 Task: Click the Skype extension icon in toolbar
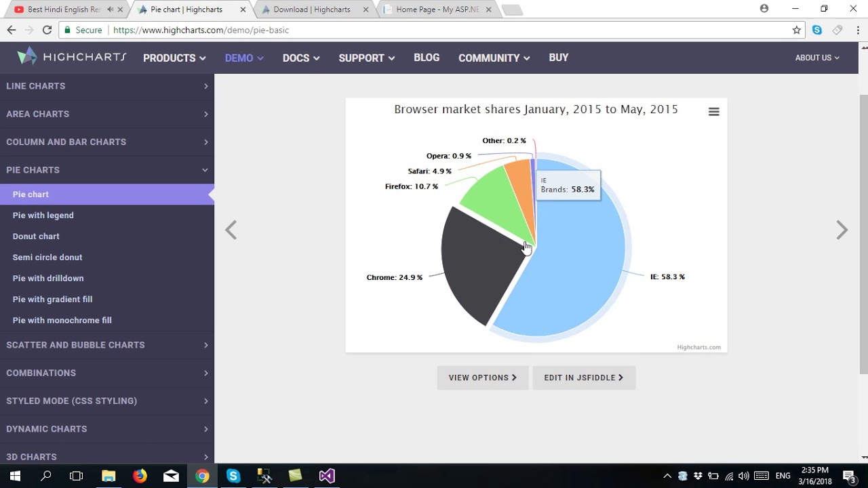click(817, 30)
